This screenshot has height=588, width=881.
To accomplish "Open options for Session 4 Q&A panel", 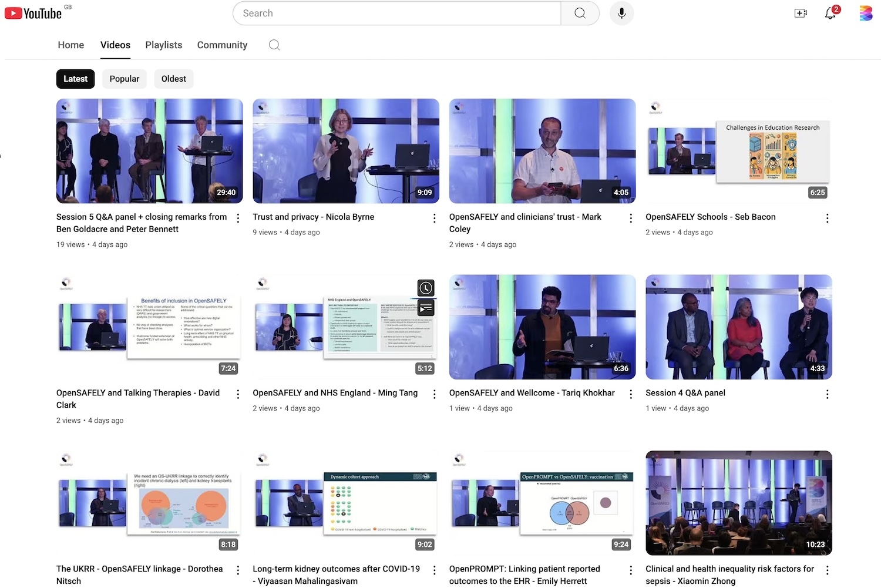I will [x=827, y=394].
